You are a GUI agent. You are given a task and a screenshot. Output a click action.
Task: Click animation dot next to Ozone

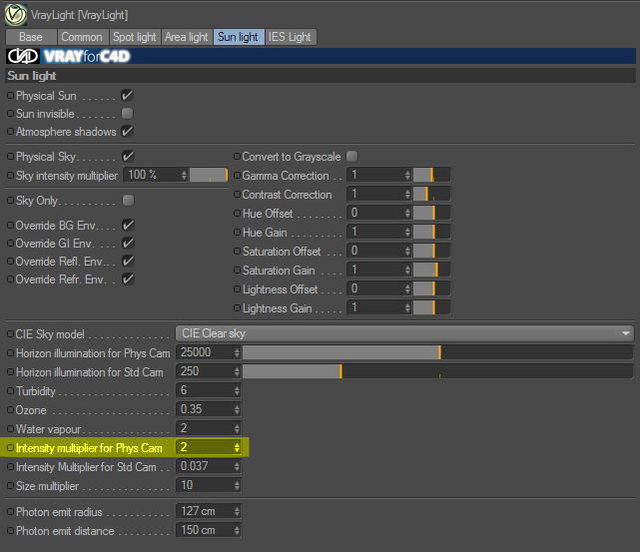(11, 410)
